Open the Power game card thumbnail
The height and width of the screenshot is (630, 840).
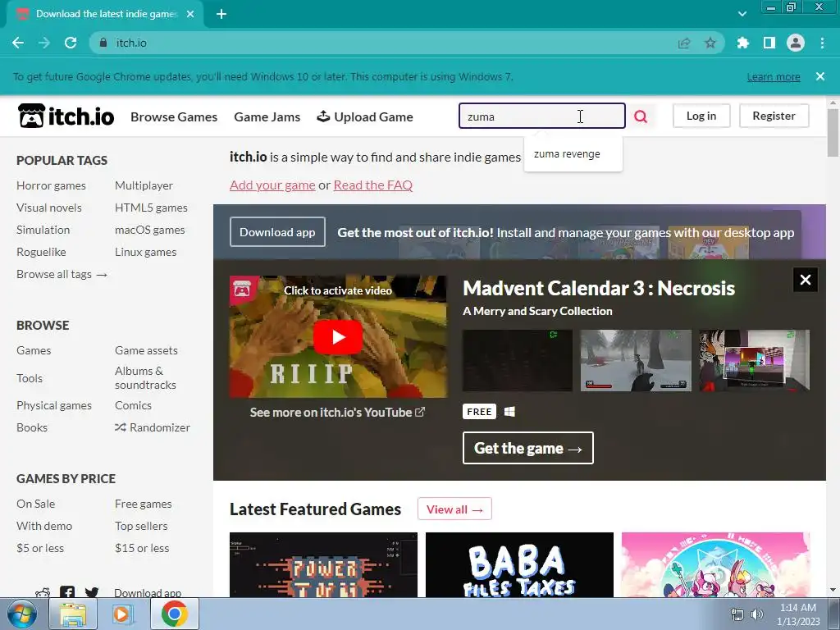[x=323, y=564]
